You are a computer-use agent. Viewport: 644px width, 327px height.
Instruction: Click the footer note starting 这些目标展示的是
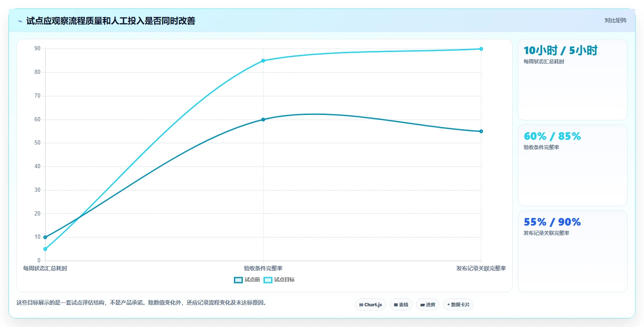141,303
